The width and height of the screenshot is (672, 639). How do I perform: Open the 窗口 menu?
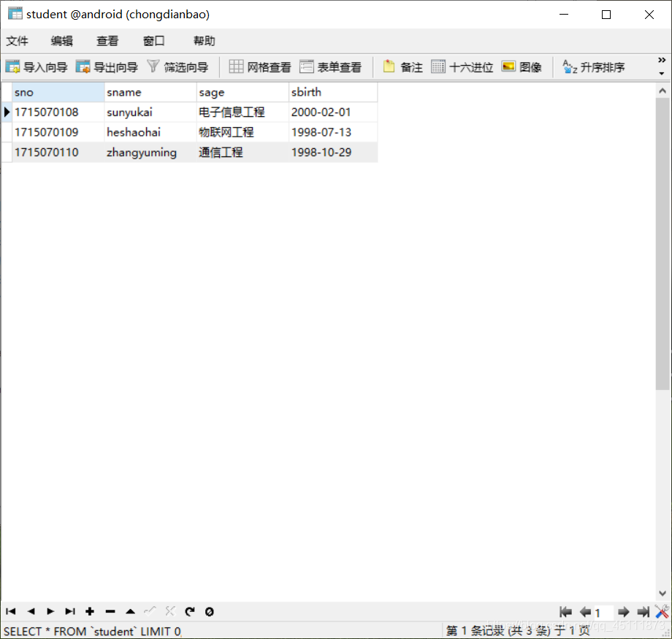pyautogui.click(x=153, y=41)
